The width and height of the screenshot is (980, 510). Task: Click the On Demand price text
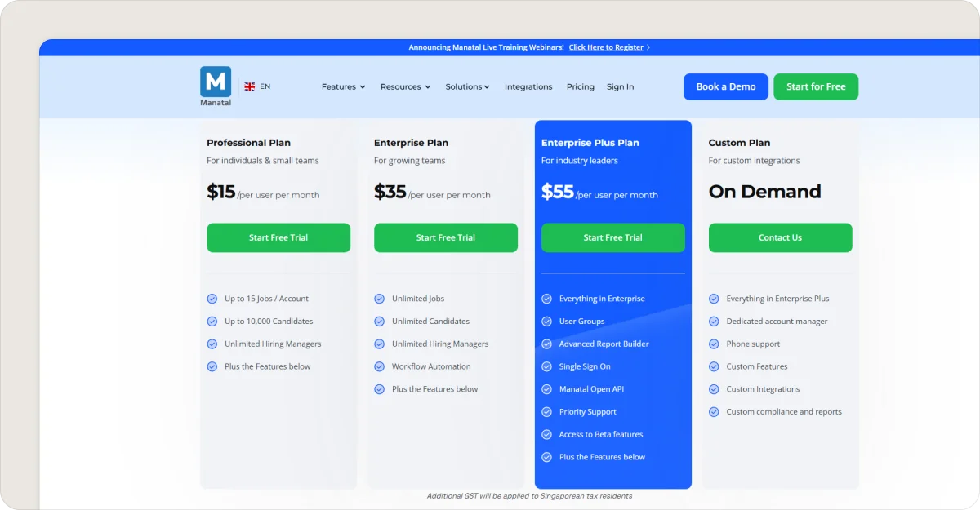pyautogui.click(x=765, y=192)
